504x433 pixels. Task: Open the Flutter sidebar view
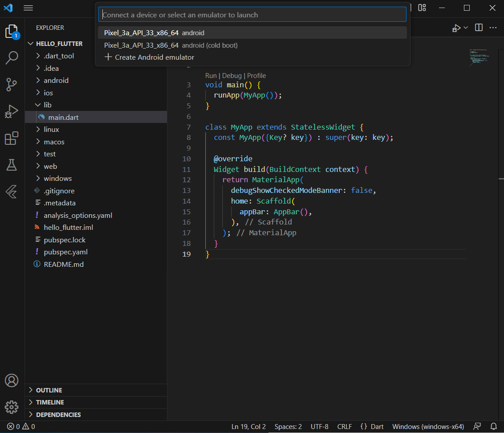pyautogui.click(x=12, y=192)
